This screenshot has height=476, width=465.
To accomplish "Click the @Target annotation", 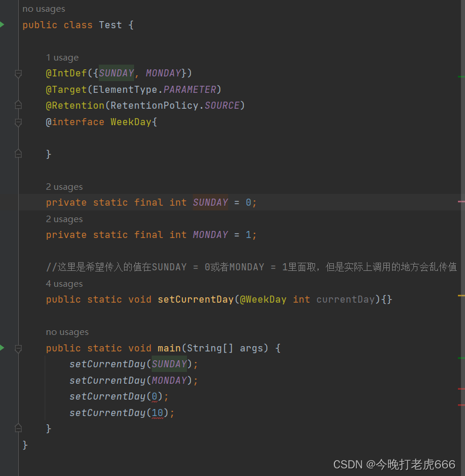I will (x=66, y=89).
